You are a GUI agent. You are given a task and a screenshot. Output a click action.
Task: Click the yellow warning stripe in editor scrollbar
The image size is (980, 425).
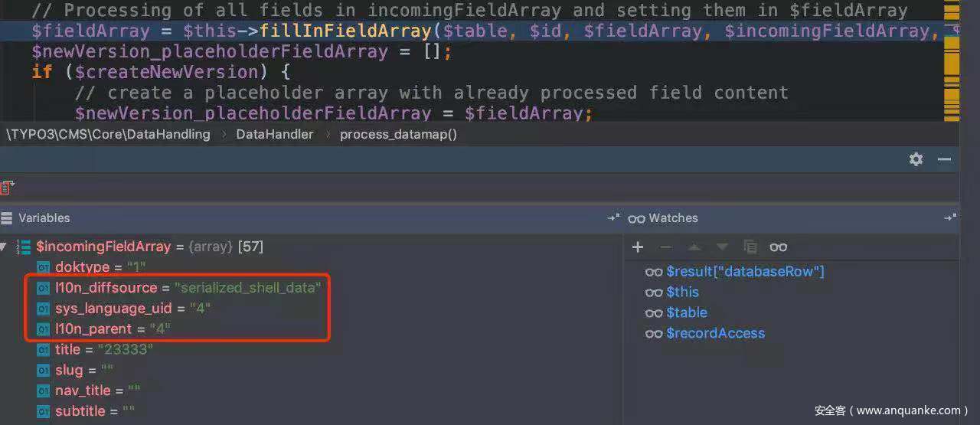pyautogui.click(x=951, y=61)
